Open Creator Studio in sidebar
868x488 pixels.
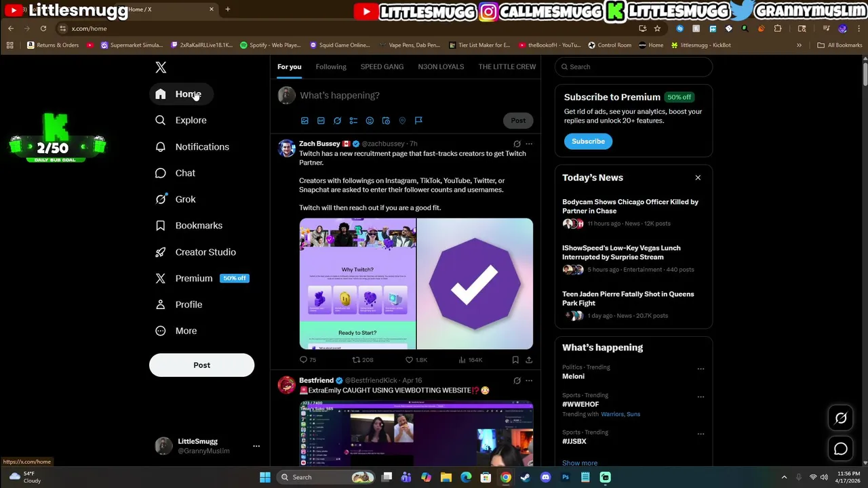(196, 252)
